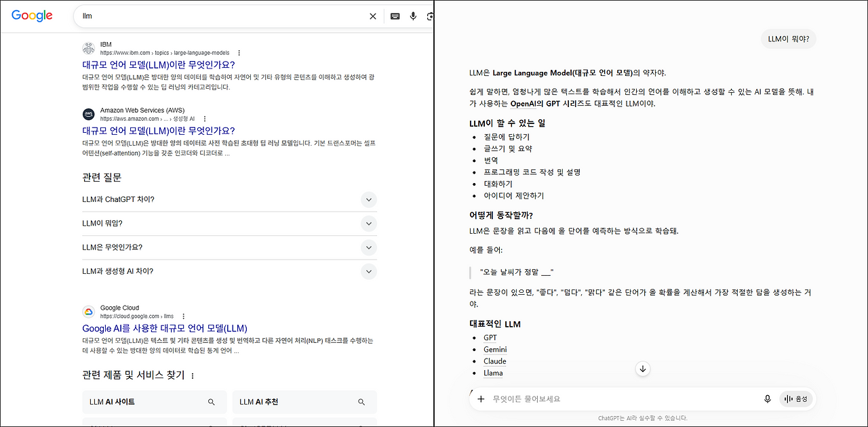This screenshot has height=427, width=868.
Task: Click the 대화하기 bullet
Action: pyautogui.click(x=498, y=184)
